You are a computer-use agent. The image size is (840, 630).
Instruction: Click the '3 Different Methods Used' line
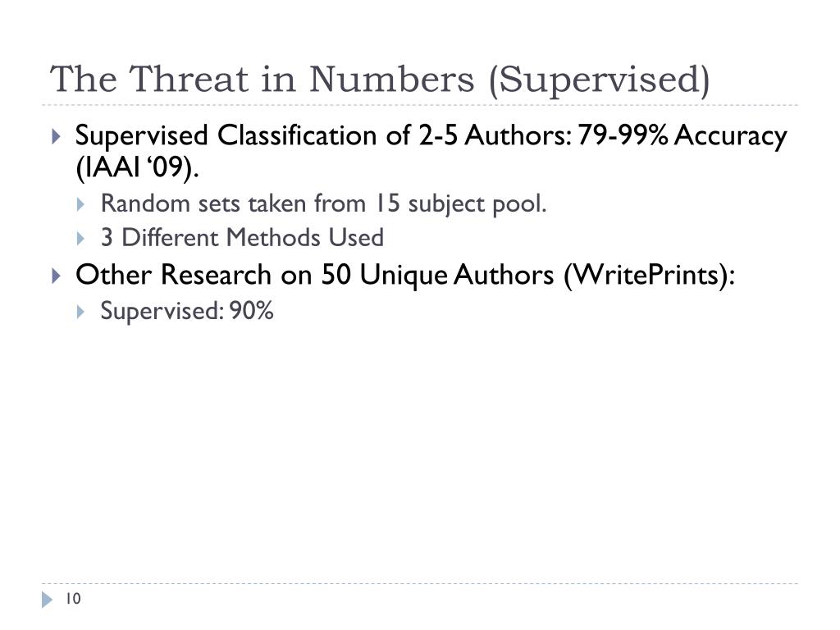tap(242, 237)
